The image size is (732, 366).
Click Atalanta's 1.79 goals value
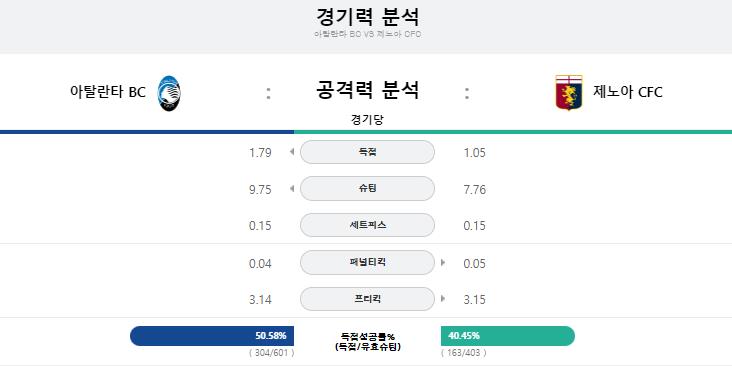[x=260, y=153]
